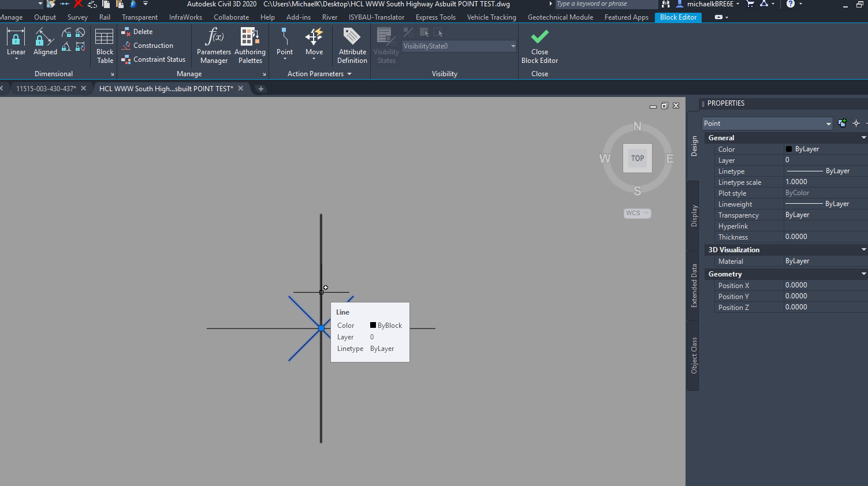Image resolution: width=868 pixels, height=486 pixels.
Task: Open the Authoring Palettes
Action: [x=250, y=44]
